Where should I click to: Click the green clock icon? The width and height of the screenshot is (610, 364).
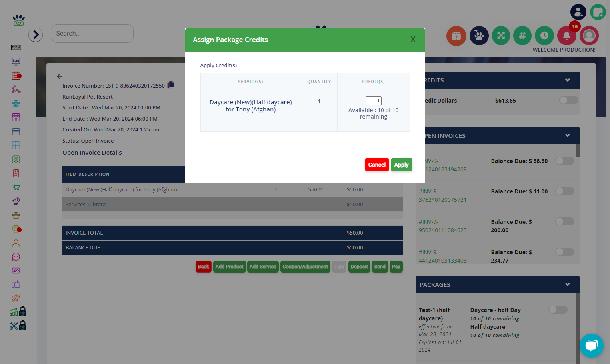(544, 36)
